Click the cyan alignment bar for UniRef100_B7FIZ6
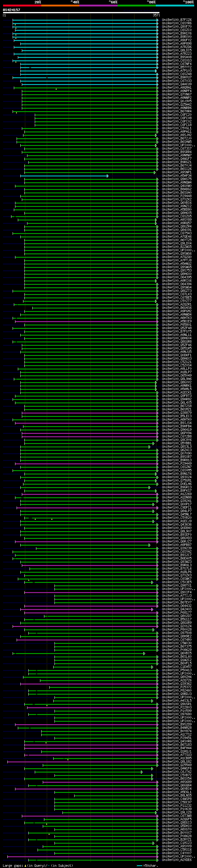This screenshot has width=197, height=868. pos(85,20)
